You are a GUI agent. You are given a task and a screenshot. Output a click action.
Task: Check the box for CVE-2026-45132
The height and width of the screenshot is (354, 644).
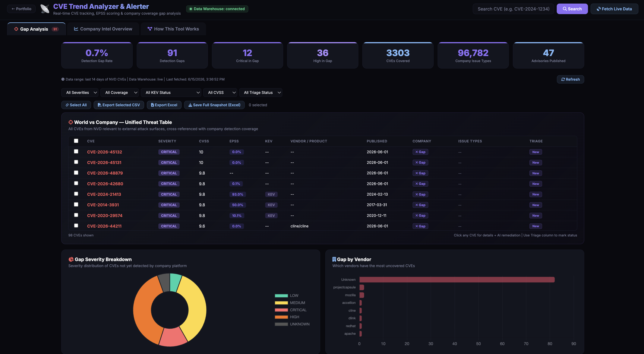pyautogui.click(x=76, y=151)
